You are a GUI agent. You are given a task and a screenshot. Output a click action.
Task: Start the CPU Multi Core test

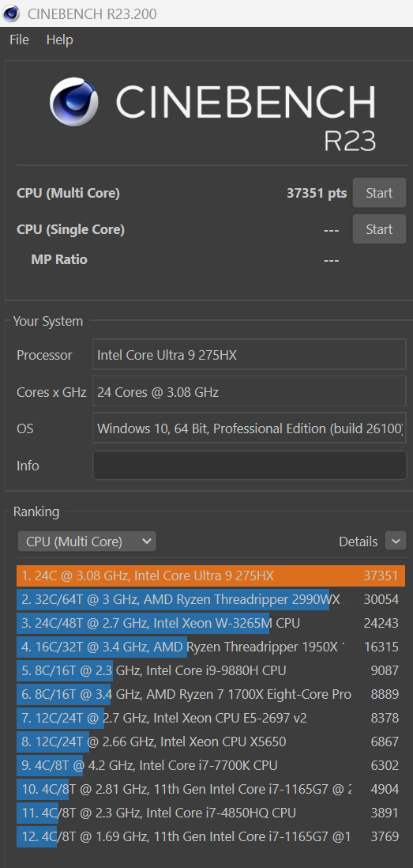379,193
